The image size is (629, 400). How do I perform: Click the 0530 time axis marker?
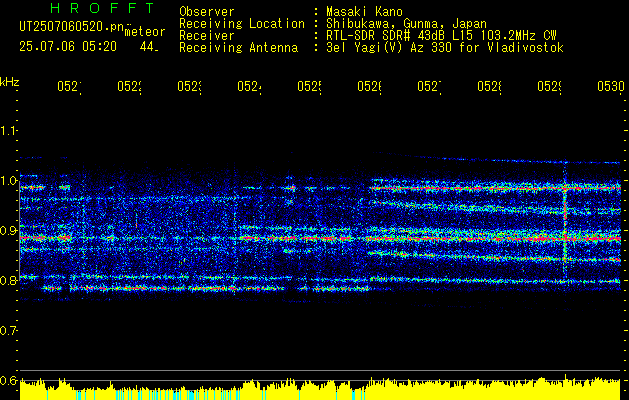(611, 87)
